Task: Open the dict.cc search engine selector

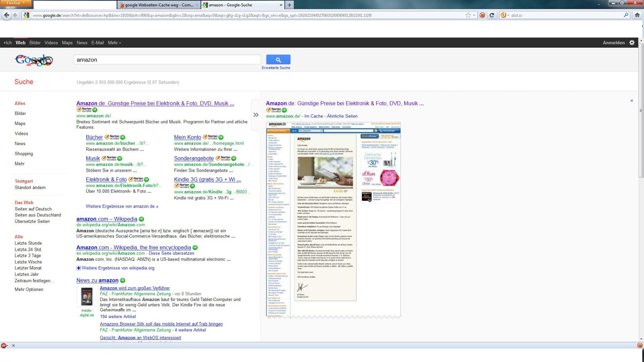Action: coord(504,15)
